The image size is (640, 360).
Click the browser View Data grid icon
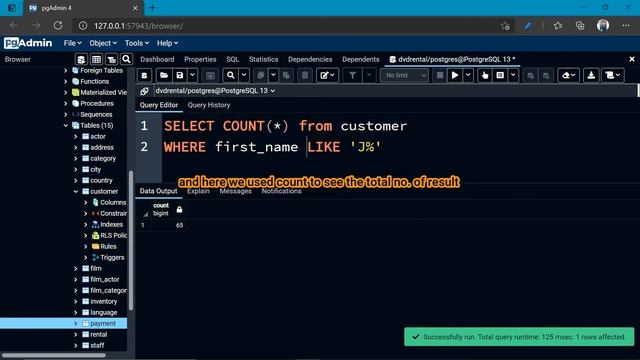pyautogui.click(x=96, y=60)
